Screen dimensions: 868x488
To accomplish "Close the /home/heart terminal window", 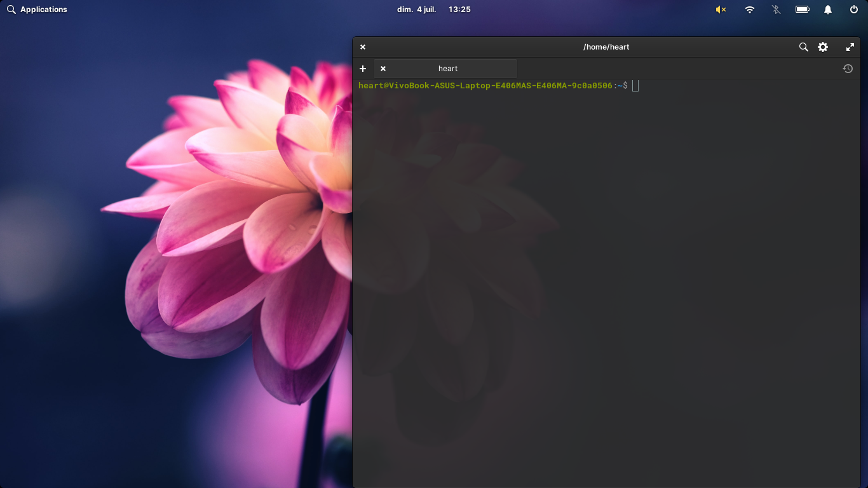I will 363,47.
